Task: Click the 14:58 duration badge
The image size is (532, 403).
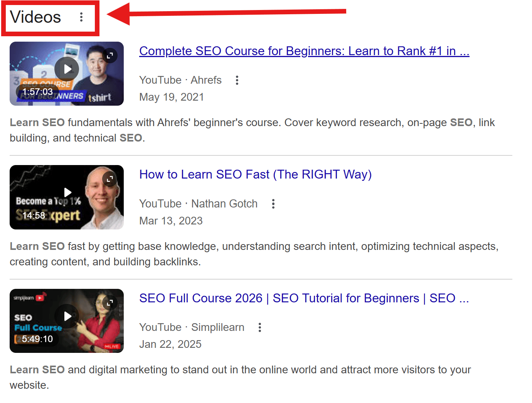Action: (x=34, y=216)
